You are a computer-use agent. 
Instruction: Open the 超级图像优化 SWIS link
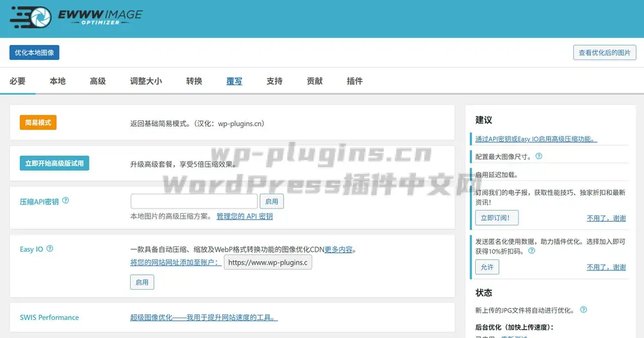(204, 317)
